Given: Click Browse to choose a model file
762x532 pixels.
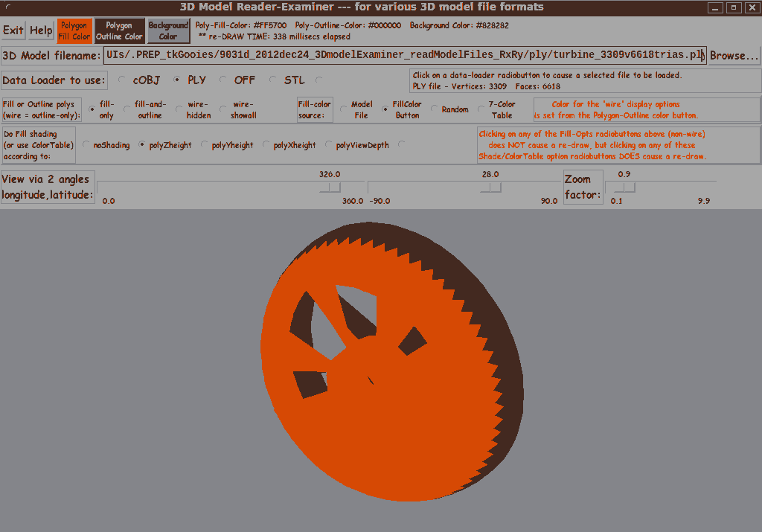Looking at the screenshot, I should [734, 56].
